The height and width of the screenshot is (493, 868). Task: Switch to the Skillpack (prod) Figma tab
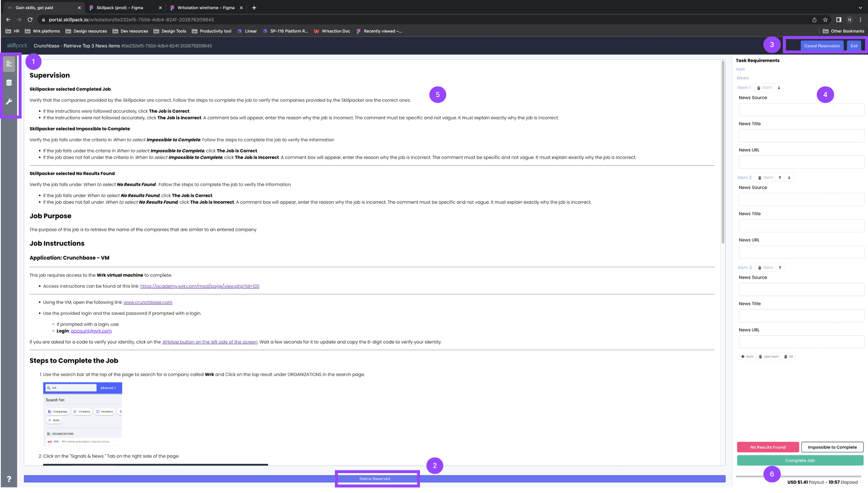point(120,8)
